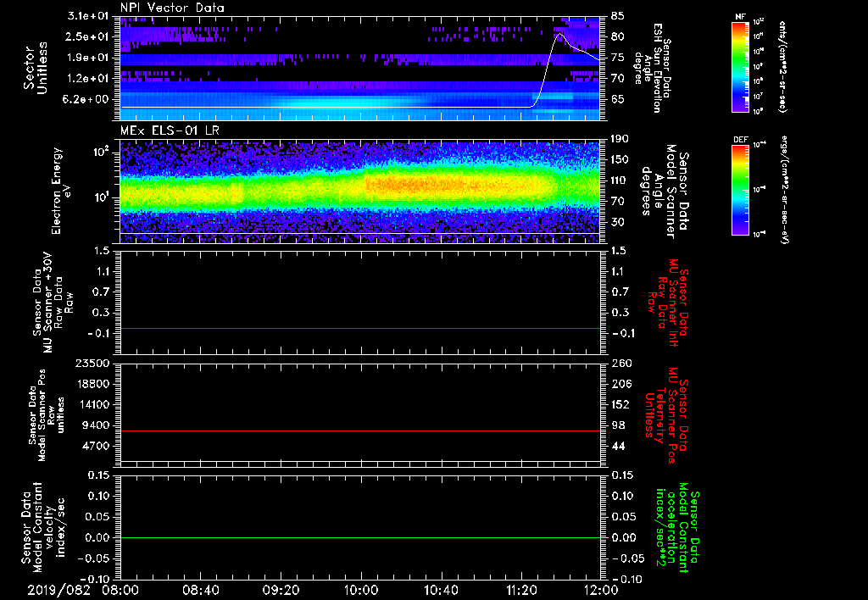Screen dimensions: 868x600
Task: Click the NF color scale bar
Action: coord(739,68)
